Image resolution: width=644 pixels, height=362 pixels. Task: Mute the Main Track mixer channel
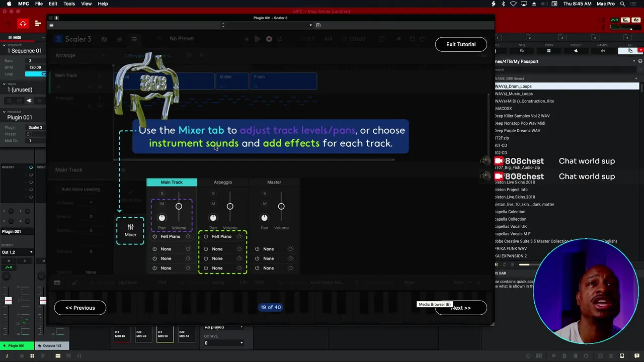(x=162, y=204)
